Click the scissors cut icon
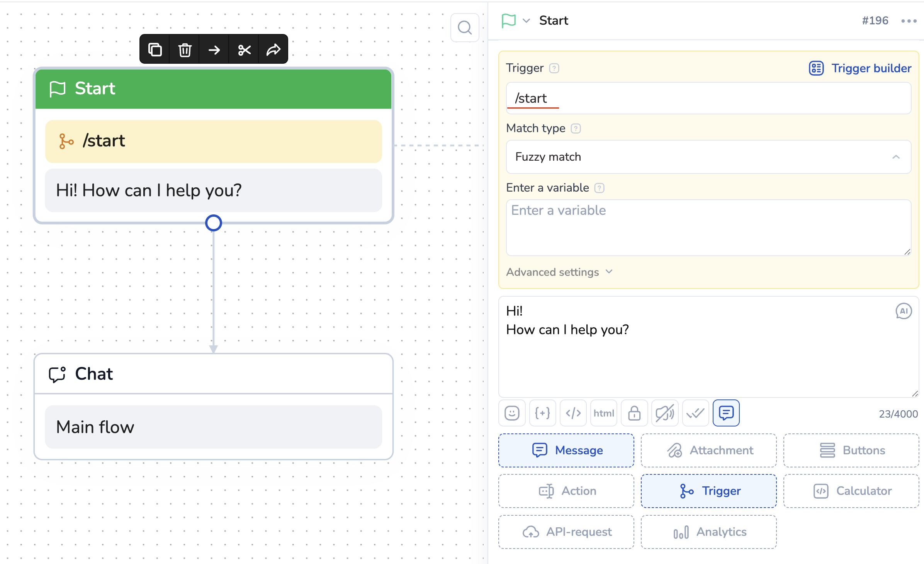This screenshot has height=564, width=924. (x=244, y=49)
